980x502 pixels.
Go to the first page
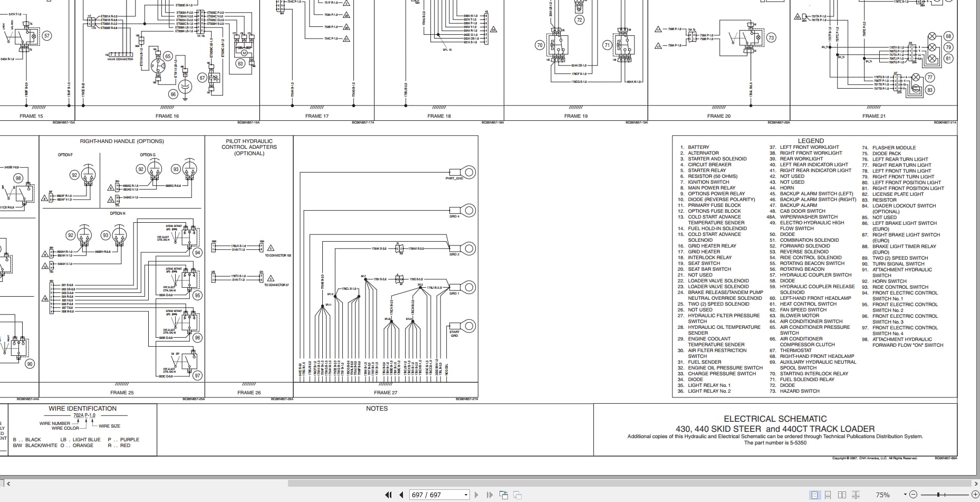tap(387, 495)
